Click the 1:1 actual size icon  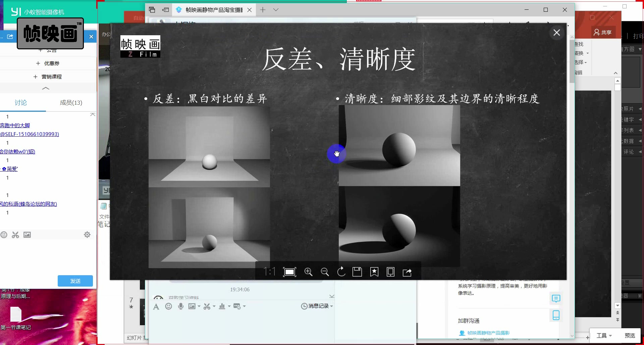pos(269,272)
